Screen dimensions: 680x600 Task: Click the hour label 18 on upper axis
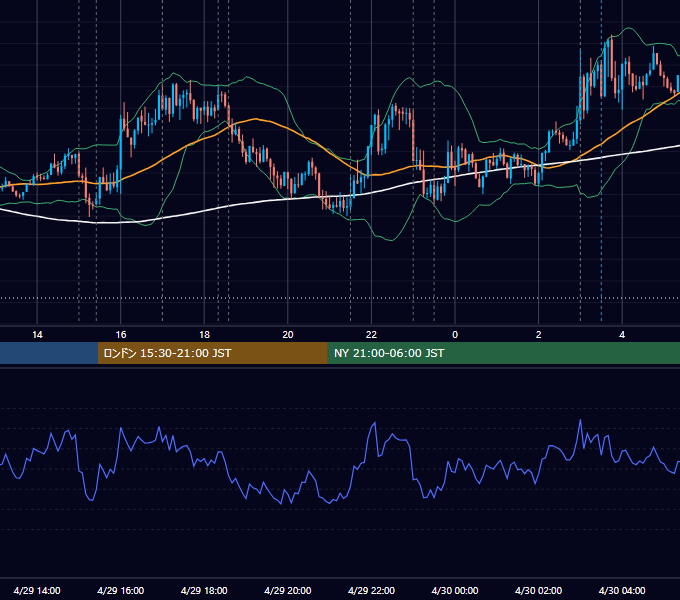204,335
